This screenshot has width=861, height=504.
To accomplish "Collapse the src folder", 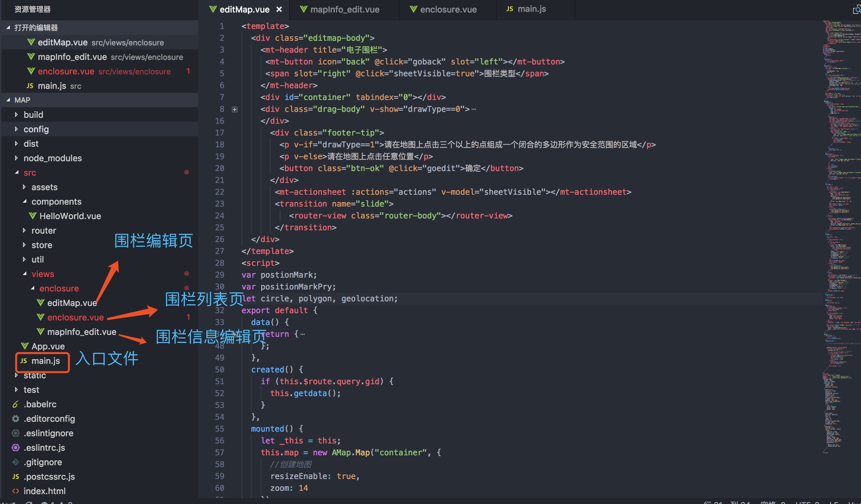I will point(16,172).
